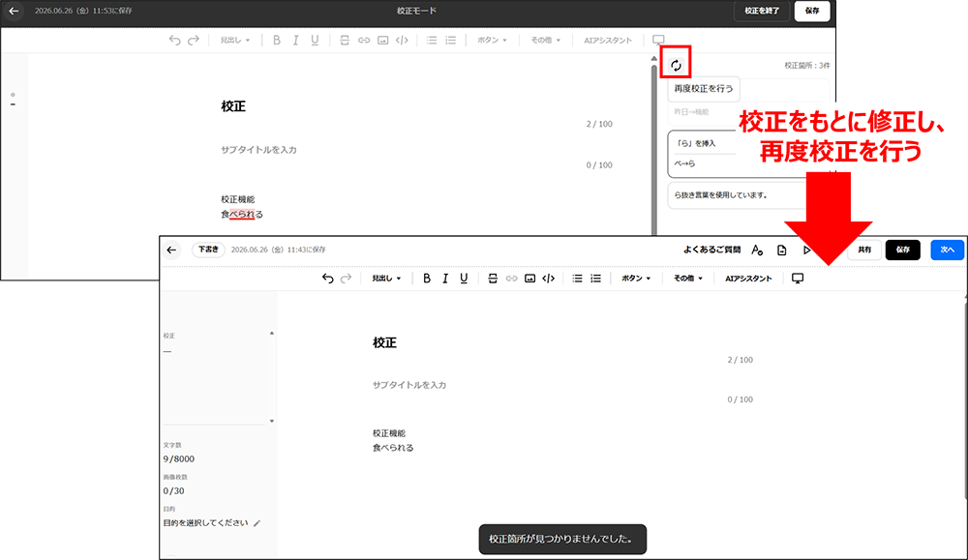Open AIアシスタント in 下書き window

click(748, 279)
